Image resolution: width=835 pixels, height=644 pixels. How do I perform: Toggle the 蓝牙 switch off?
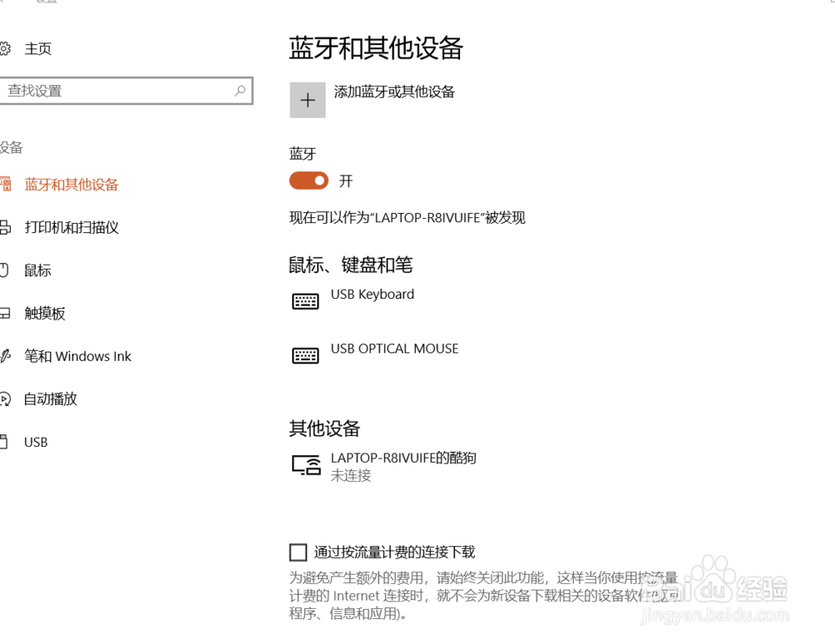point(308,180)
